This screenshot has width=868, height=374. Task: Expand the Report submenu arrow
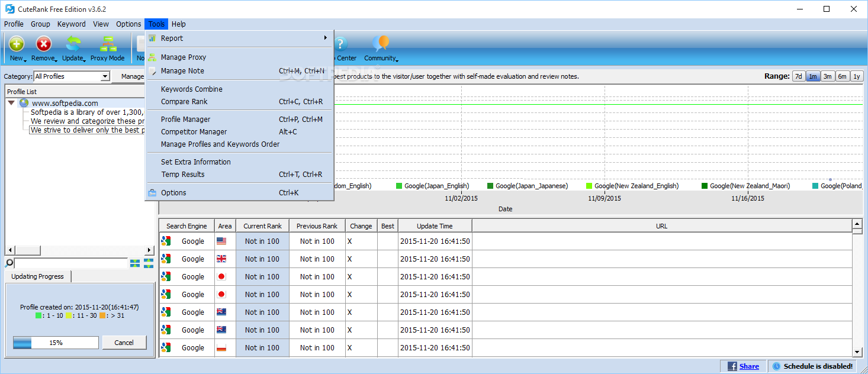[x=326, y=38]
